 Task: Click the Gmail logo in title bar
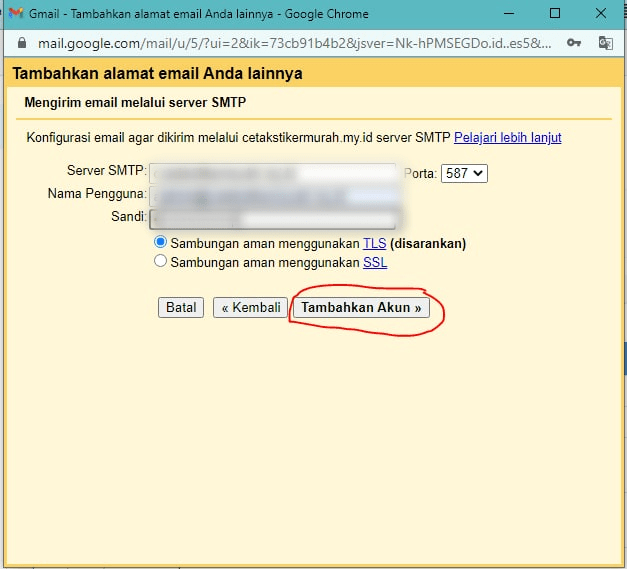16,13
